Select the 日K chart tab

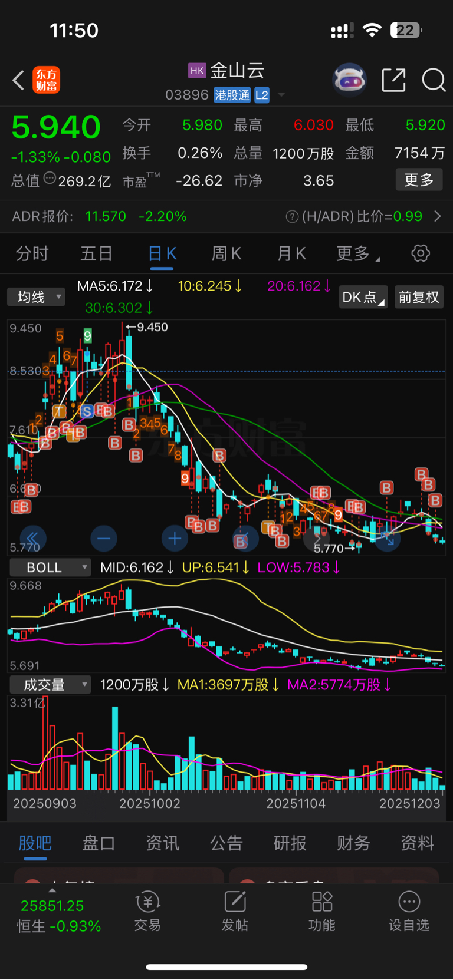pos(162,254)
